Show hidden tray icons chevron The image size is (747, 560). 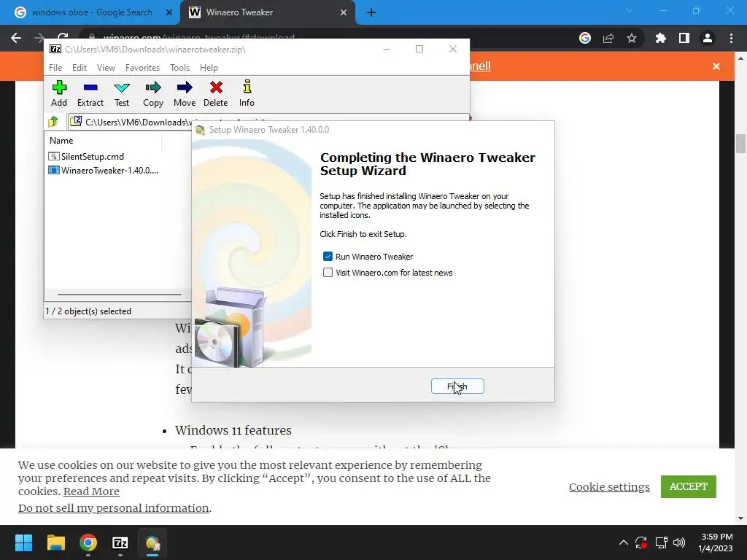pyautogui.click(x=623, y=542)
